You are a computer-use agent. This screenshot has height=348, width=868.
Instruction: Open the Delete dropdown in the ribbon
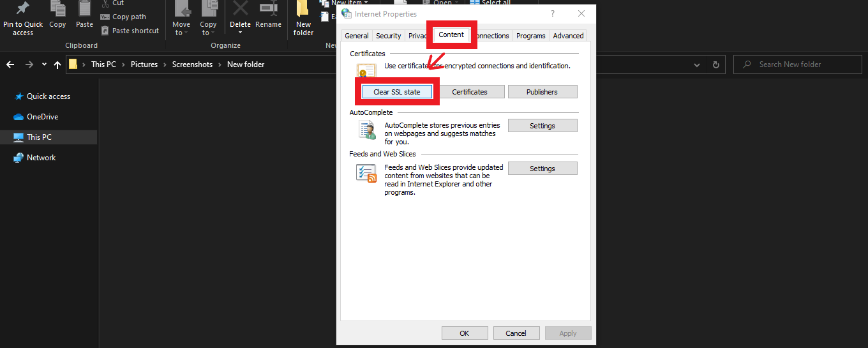point(241,32)
